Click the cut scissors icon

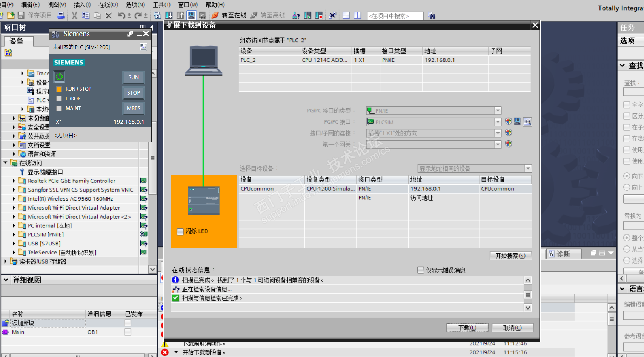click(74, 15)
